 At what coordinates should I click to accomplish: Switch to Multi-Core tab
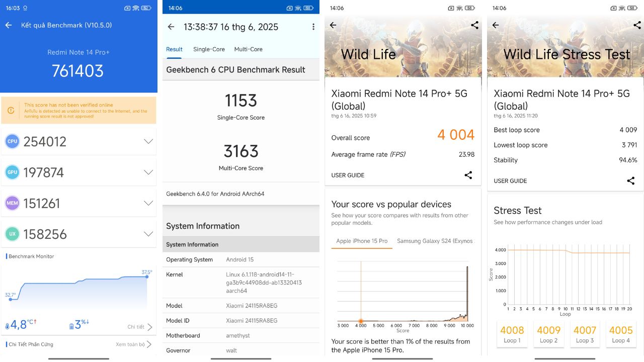click(248, 49)
